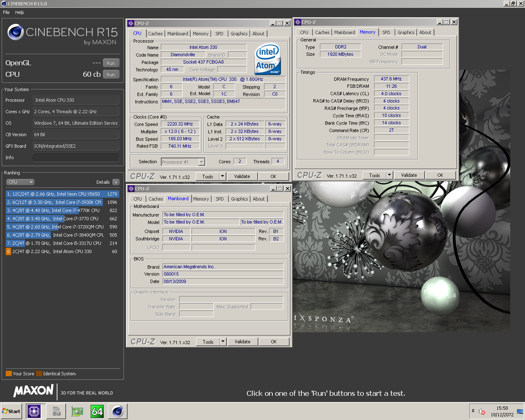
Task: Select the Core i7-3930K ranking row
Action: [62, 202]
